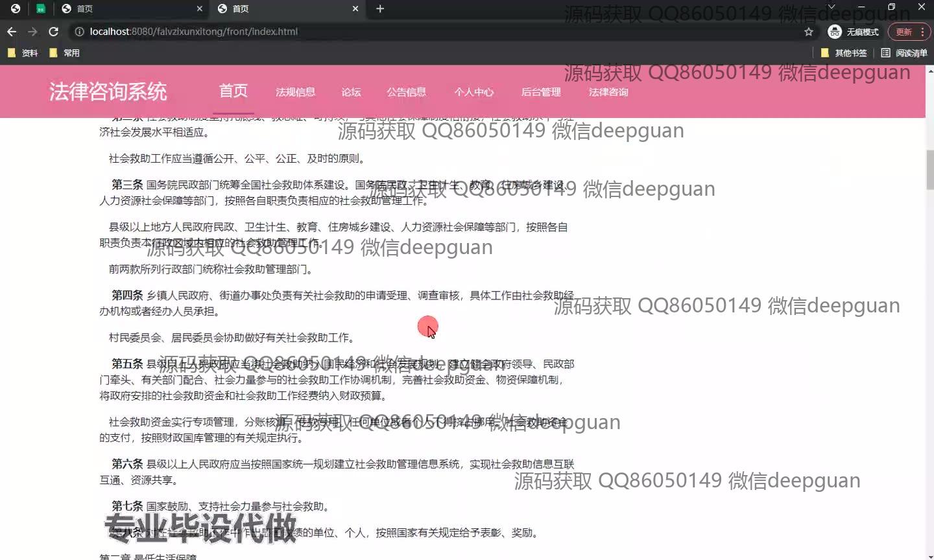Open the 公告信息 announcements page
The height and width of the screenshot is (560, 934).
407,92
